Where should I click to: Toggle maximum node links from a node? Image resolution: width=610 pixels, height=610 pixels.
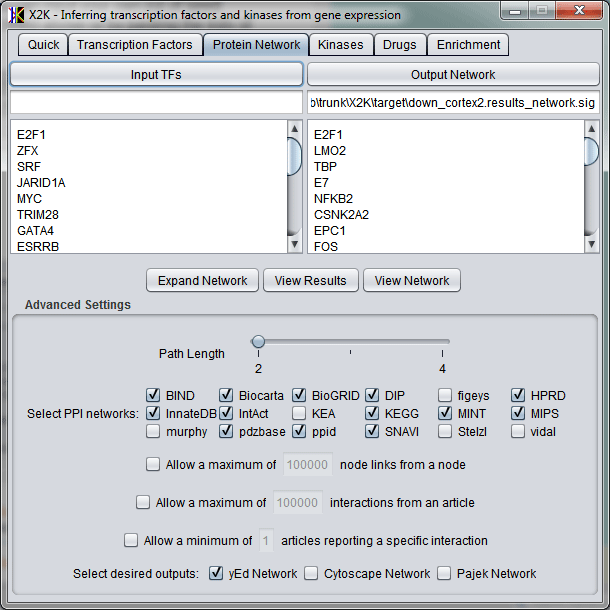(x=153, y=464)
